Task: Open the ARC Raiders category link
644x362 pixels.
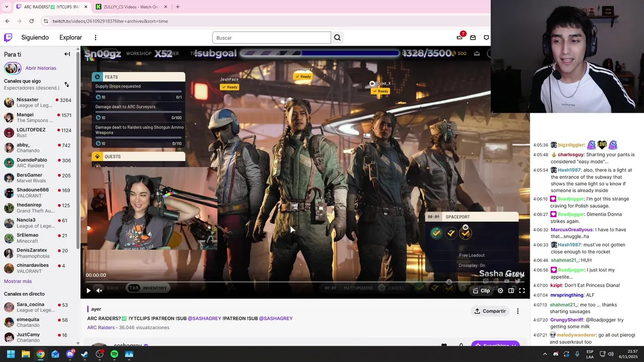Action: 101,327
